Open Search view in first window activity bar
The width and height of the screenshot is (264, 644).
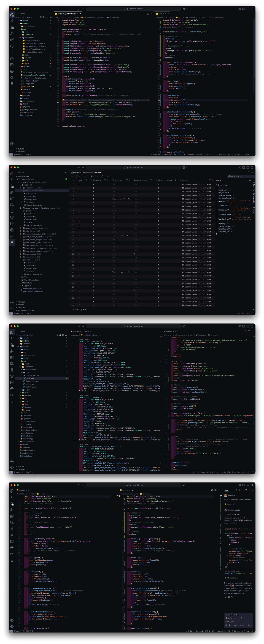(x=12, y=21)
